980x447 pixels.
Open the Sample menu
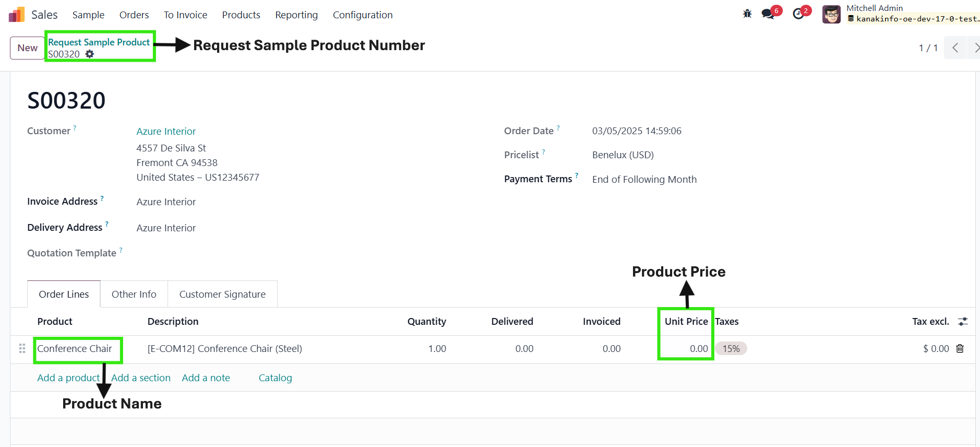pyautogui.click(x=88, y=15)
